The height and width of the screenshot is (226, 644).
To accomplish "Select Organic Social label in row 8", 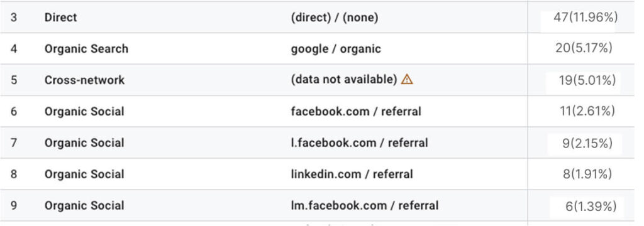I will (84, 174).
